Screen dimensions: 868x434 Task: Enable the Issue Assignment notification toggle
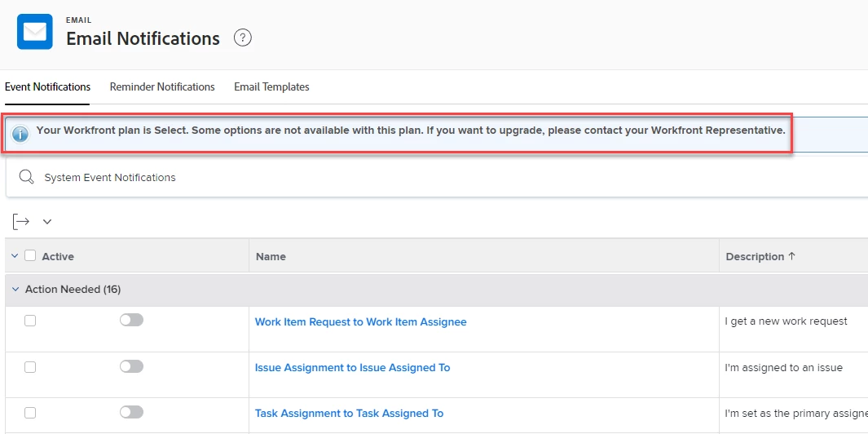[x=131, y=365]
